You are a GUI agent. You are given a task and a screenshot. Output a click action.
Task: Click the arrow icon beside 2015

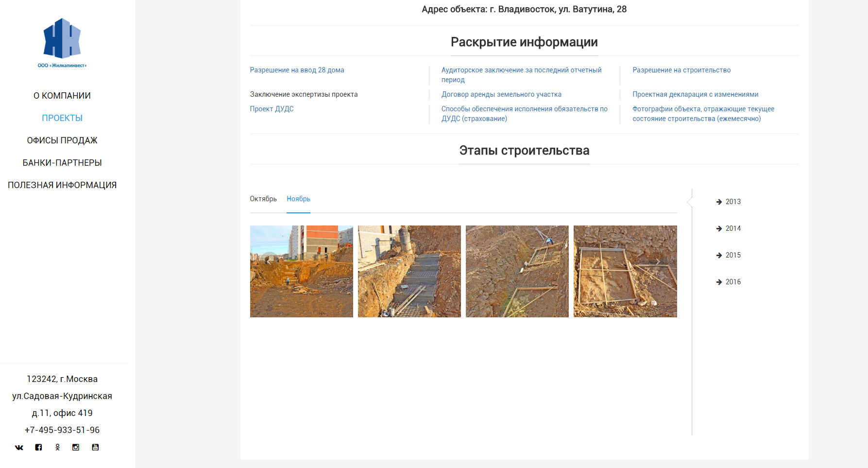click(719, 256)
